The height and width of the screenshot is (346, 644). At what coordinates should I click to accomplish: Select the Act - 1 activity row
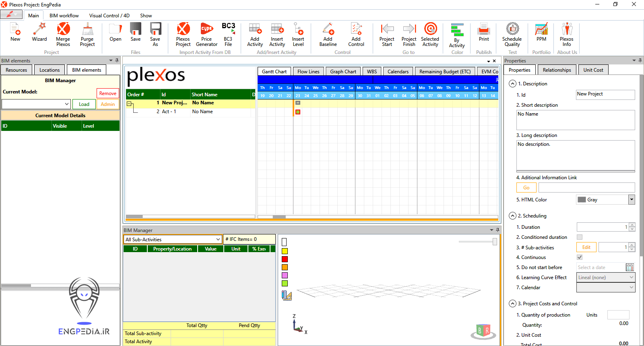pos(190,112)
